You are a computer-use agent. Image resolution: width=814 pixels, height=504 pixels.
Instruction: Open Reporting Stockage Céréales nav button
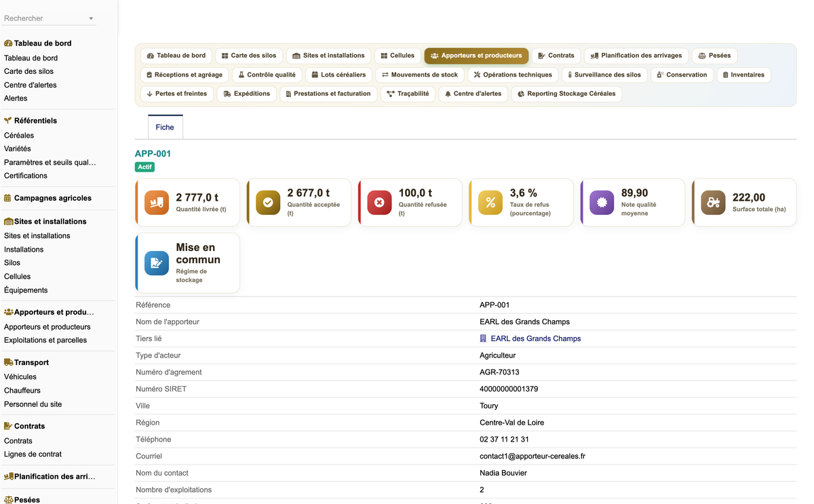point(566,94)
